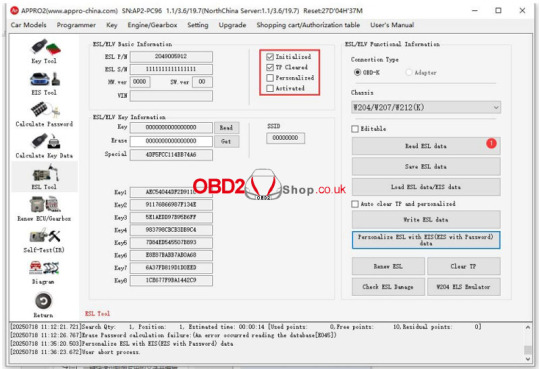The height and width of the screenshot is (369, 540).
Task: Open the Key Tool icon
Action: pos(44,52)
